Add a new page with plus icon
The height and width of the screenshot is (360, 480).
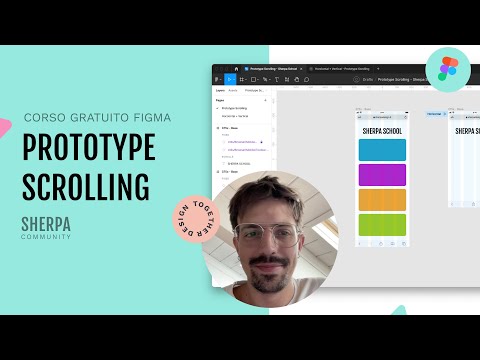265,100
